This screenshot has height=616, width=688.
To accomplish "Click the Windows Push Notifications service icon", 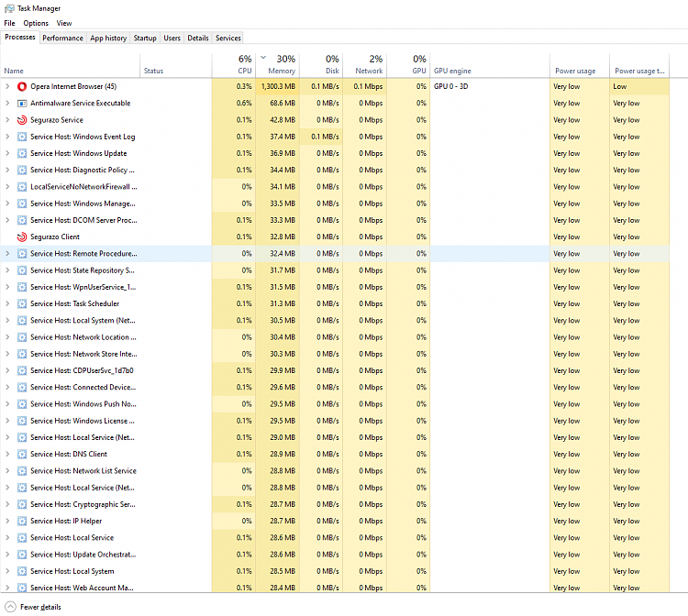I will [x=22, y=404].
